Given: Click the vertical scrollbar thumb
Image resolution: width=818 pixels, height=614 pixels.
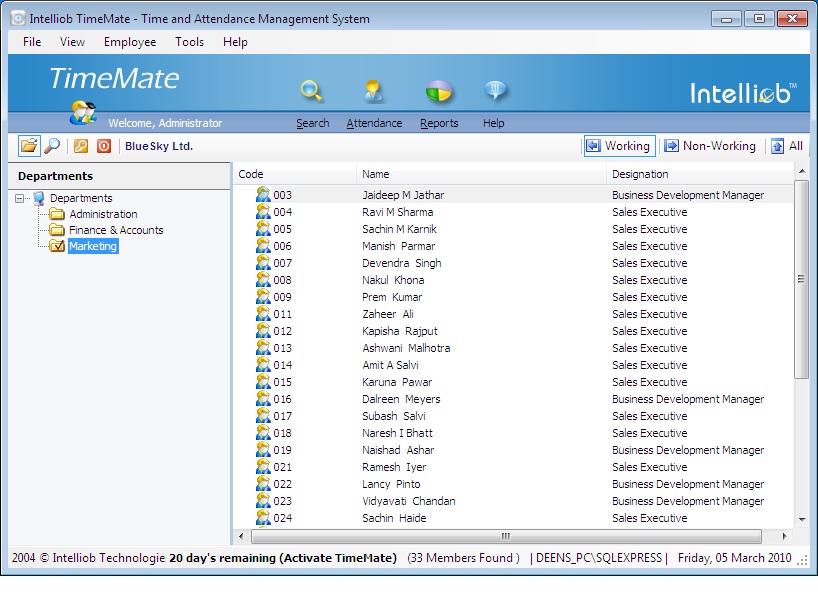Looking at the screenshot, I should [801, 279].
